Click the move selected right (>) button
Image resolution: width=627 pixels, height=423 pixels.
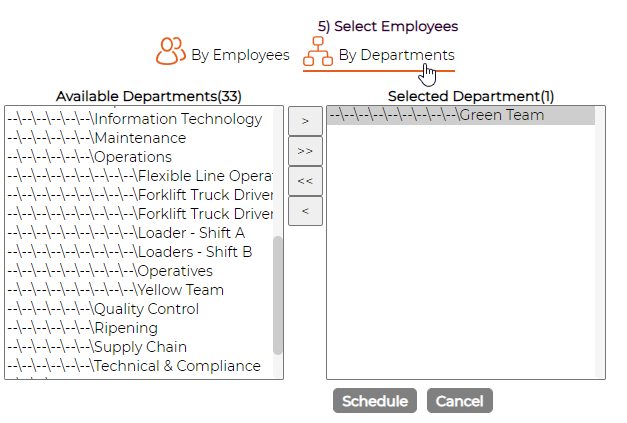[305, 121]
